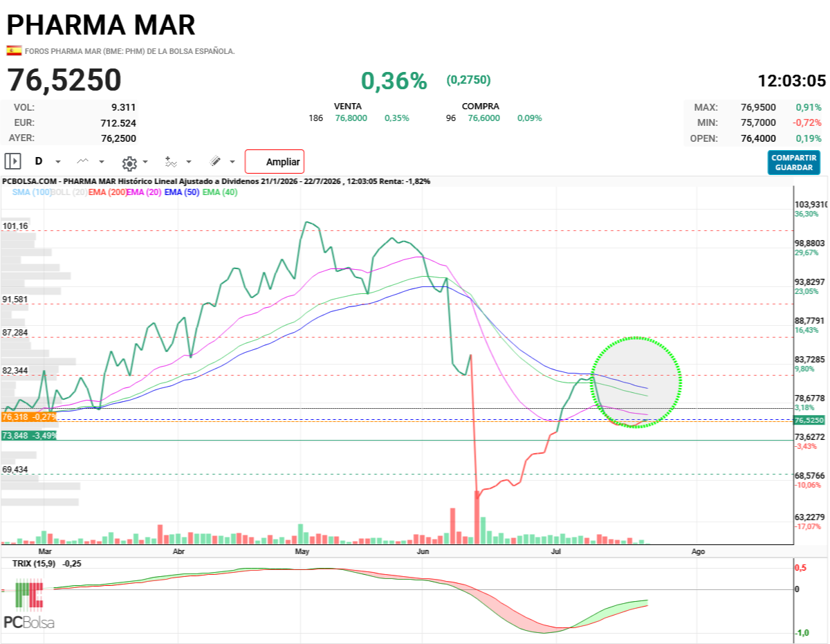
Task: Expand the settings gear dropdown arrow
Action: coord(145,163)
